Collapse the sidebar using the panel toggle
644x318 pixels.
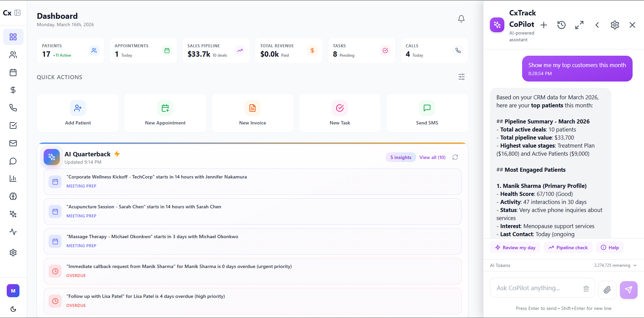click(18, 13)
